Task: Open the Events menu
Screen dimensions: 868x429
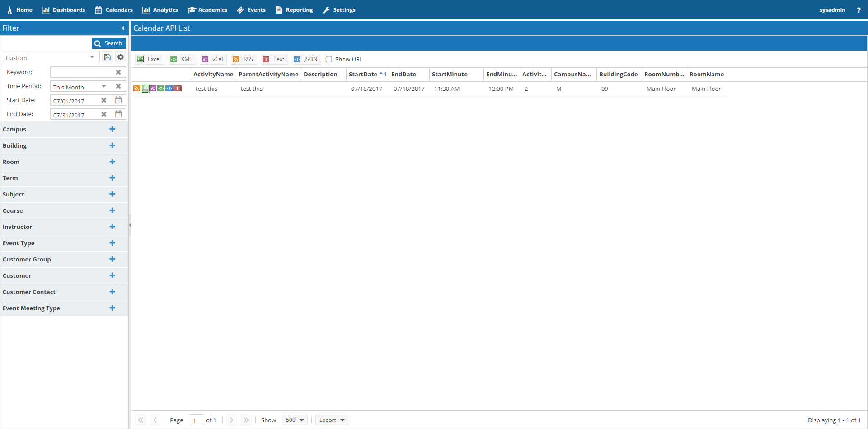Action: (251, 10)
